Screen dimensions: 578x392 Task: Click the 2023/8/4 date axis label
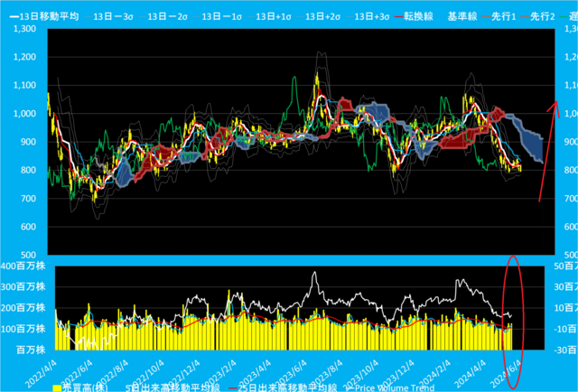tap(327, 374)
